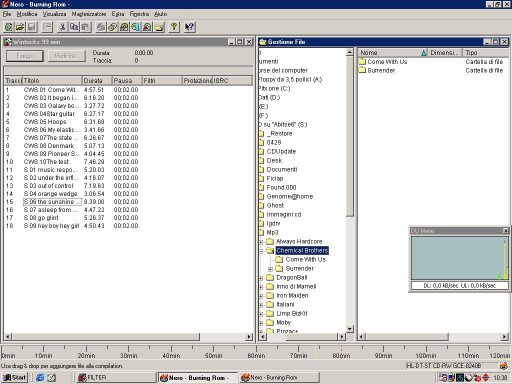Click the erase rewritable disc icon
The image size is (512, 384).
pos(147,27)
